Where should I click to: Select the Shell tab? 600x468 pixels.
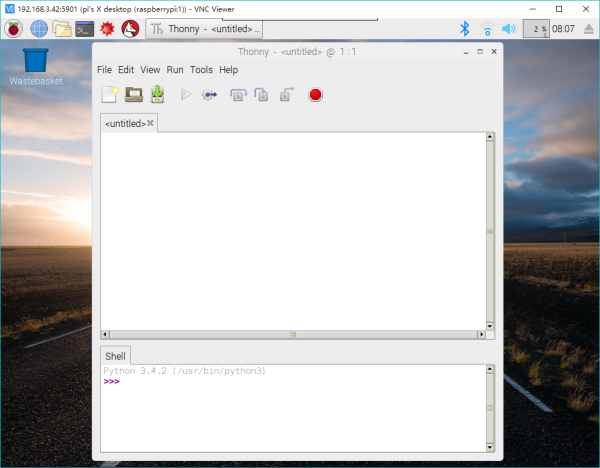[115, 356]
